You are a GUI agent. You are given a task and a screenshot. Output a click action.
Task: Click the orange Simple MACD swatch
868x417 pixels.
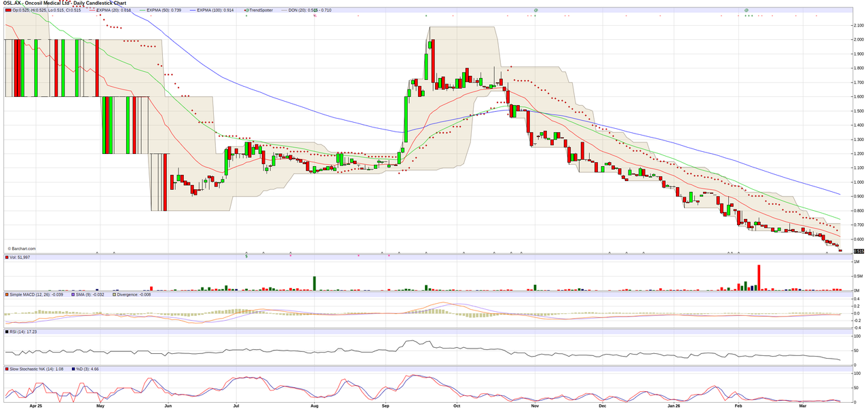pyautogui.click(x=7, y=295)
